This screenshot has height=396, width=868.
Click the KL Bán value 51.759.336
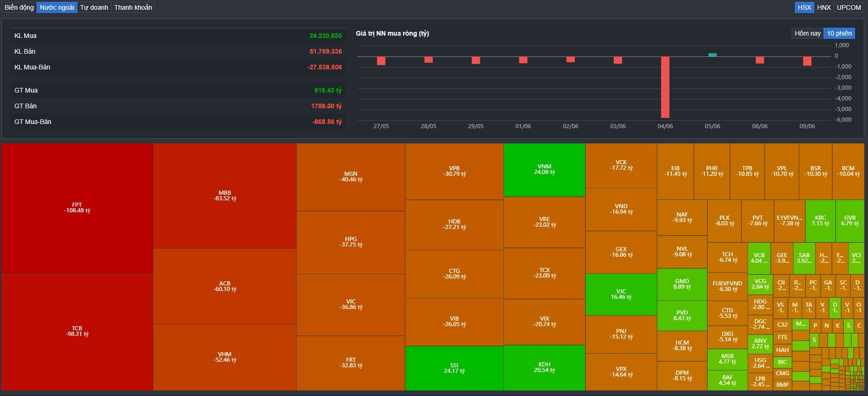point(326,51)
